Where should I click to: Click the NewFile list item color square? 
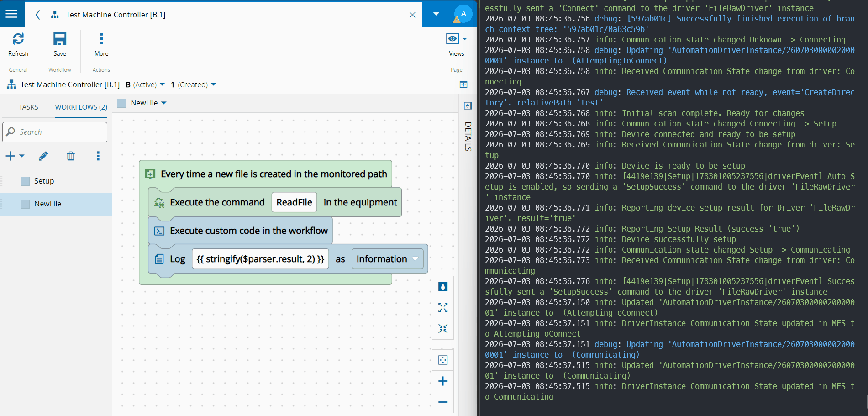tap(25, 204)
